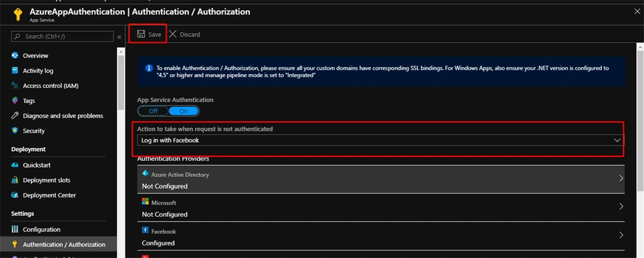Open the Security menu item

pos(34,131)
